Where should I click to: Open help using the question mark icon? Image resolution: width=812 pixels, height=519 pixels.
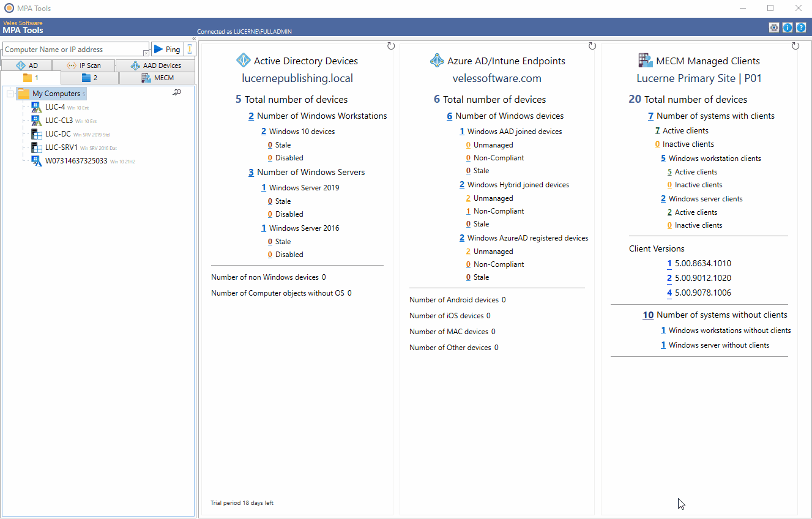tap(802, 27)
